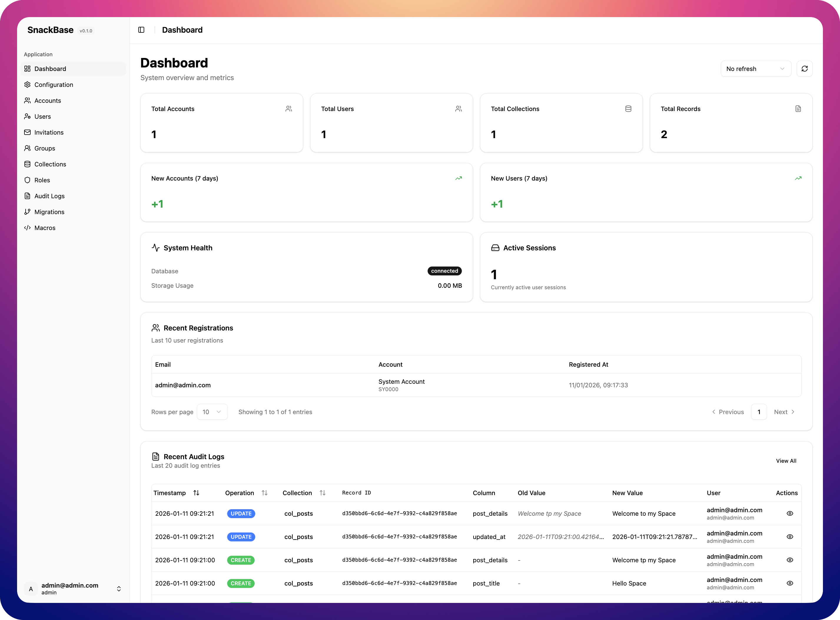The image size is (840, 620).
Task: Navigate to the Audit Logs section
Action: click(x=49, y=196)
